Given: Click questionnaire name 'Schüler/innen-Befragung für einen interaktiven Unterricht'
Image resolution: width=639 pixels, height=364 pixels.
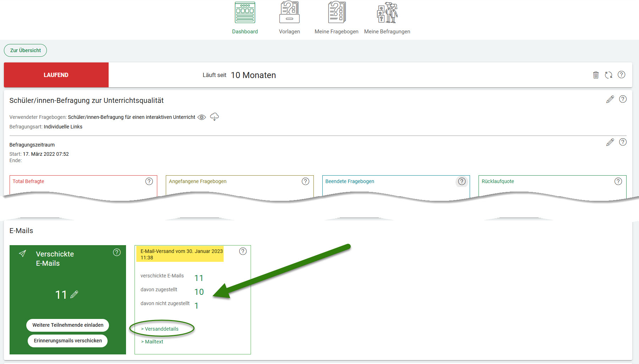Looking at the screenshot, I should coord(131,117).
